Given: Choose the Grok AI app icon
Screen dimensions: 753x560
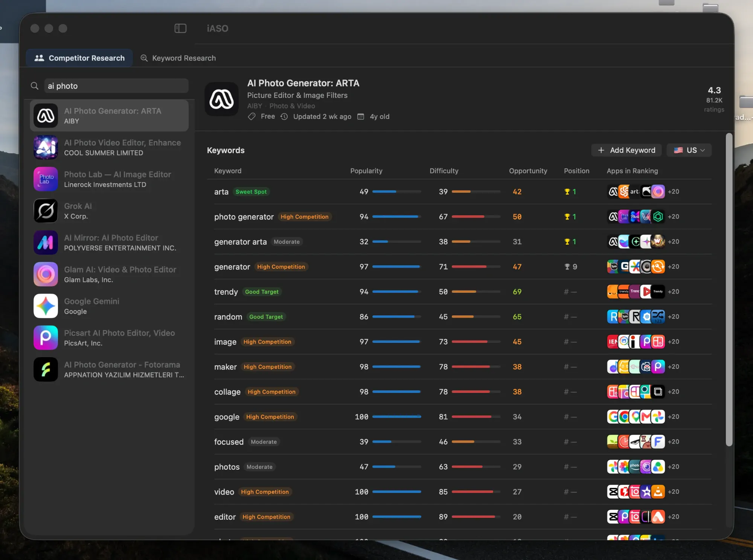Looking at the screenshot, I should pyautogui.click(x=46, y=211).
